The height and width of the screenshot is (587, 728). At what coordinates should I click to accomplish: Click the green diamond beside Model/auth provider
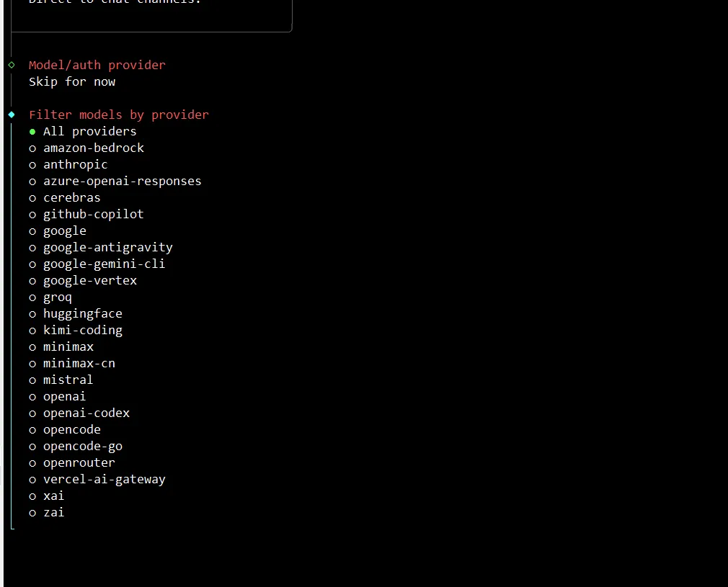coord(12,65)
